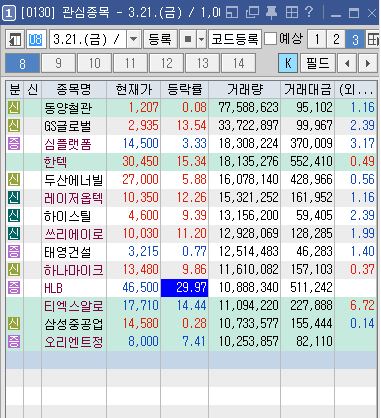Click the blue 08 group number icon
The height and width of the screenshot is (418, 381).
point(35,40)
